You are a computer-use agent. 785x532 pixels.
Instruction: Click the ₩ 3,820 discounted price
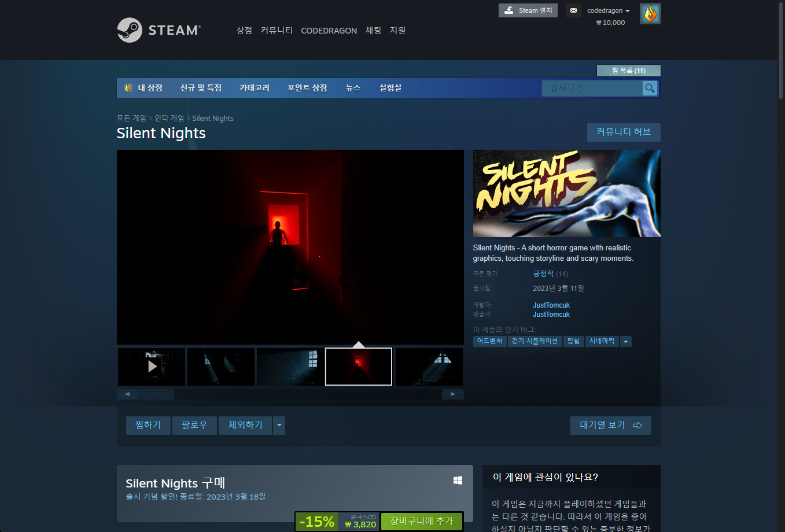point(360,524)
